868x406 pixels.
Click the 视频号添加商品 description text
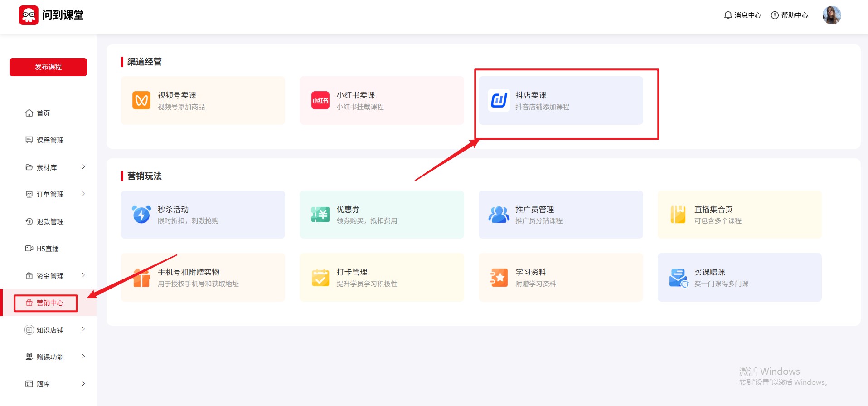pos(181,107)
